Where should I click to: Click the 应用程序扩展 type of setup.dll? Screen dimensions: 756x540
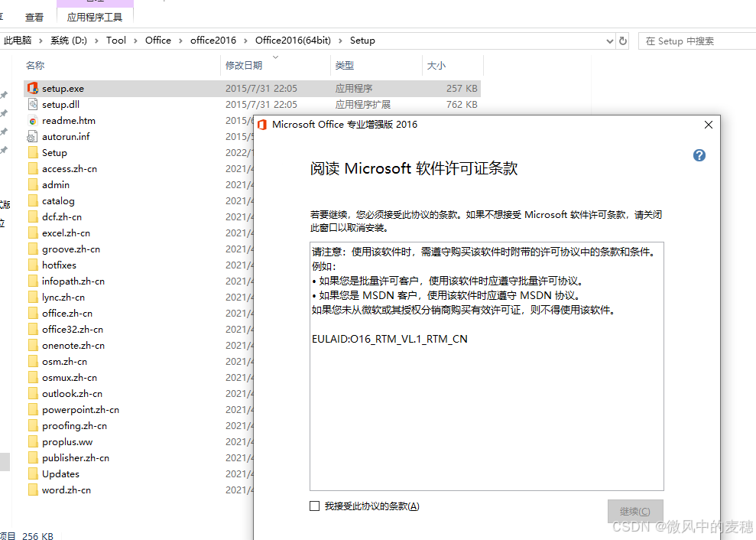(362, 104)
